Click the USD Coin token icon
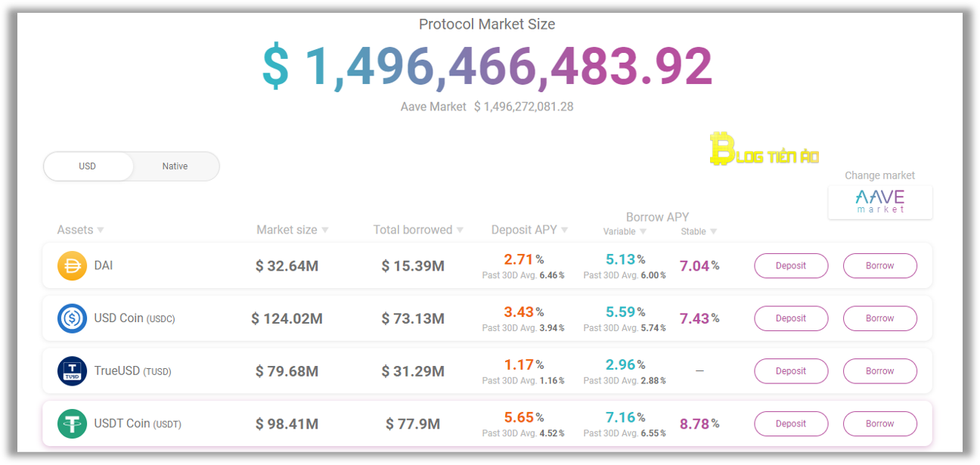 click(73, 318)
